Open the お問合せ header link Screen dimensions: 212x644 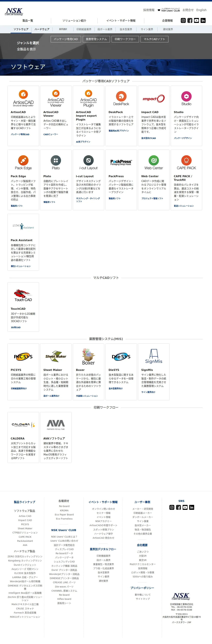tap(188, 10)
